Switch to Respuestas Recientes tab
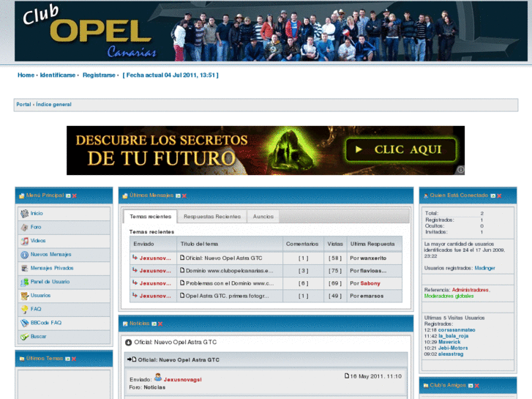 point(212,217)
